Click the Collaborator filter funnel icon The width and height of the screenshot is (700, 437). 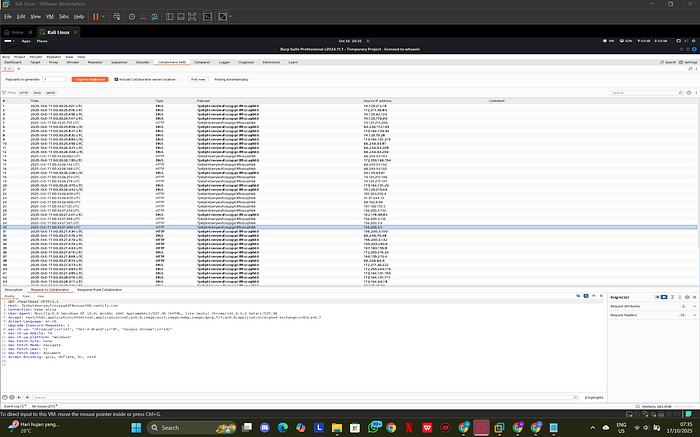tap(4, 93)
